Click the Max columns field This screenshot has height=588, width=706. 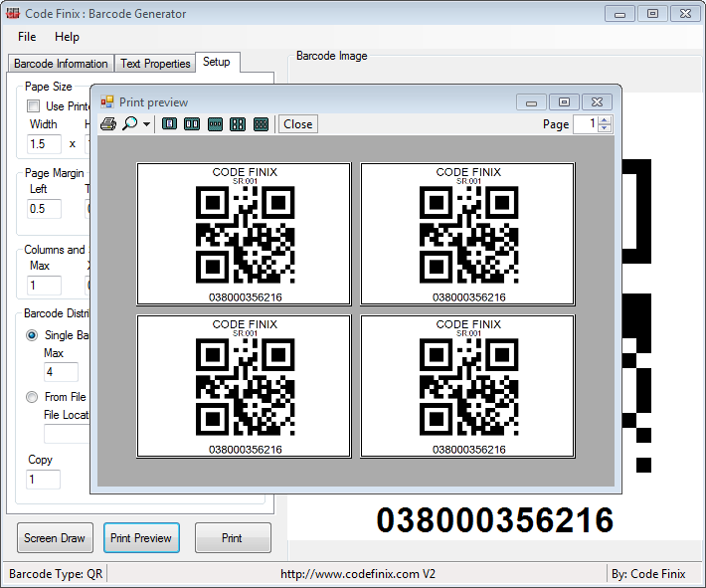pos(44,286)
